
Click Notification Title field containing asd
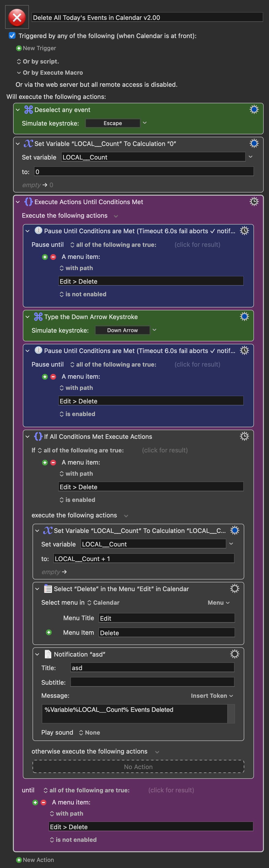[x=152, y=667]
